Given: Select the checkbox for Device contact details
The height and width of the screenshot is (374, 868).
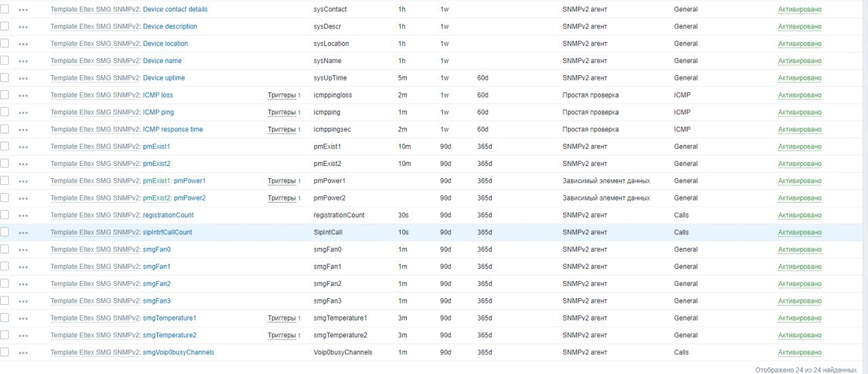Looking at the screenshot, I should click(x=5, y=9).
